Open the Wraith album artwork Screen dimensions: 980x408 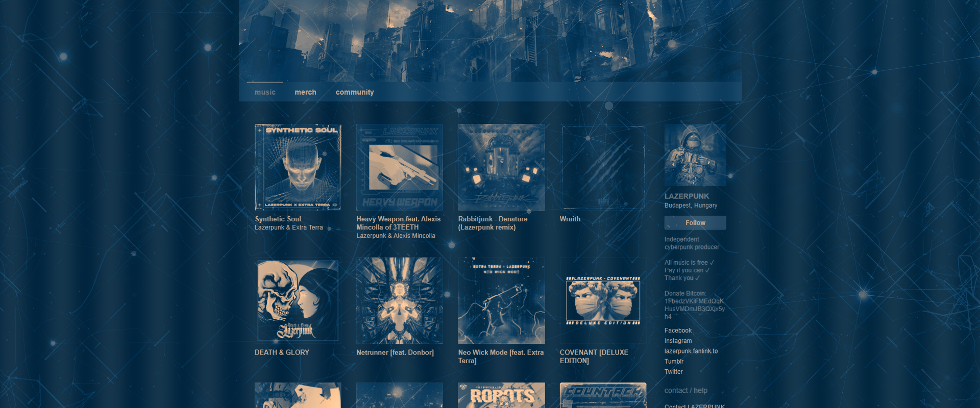click(x=603, y=167)
